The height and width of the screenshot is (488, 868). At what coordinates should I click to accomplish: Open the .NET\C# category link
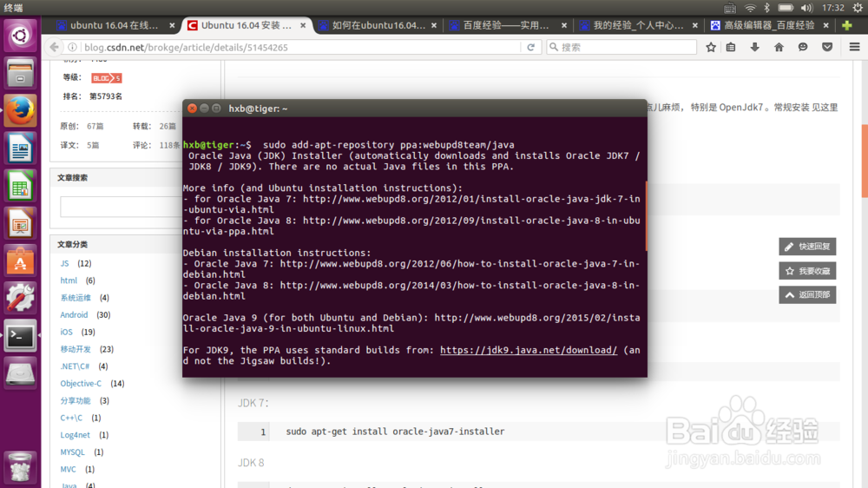coord(75,366)
